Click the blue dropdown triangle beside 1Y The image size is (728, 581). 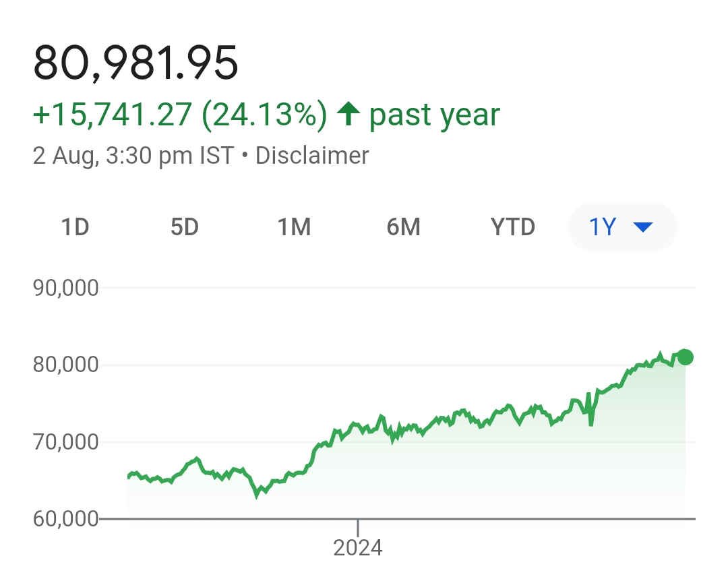pyautogui.click(x=643, y=228)
